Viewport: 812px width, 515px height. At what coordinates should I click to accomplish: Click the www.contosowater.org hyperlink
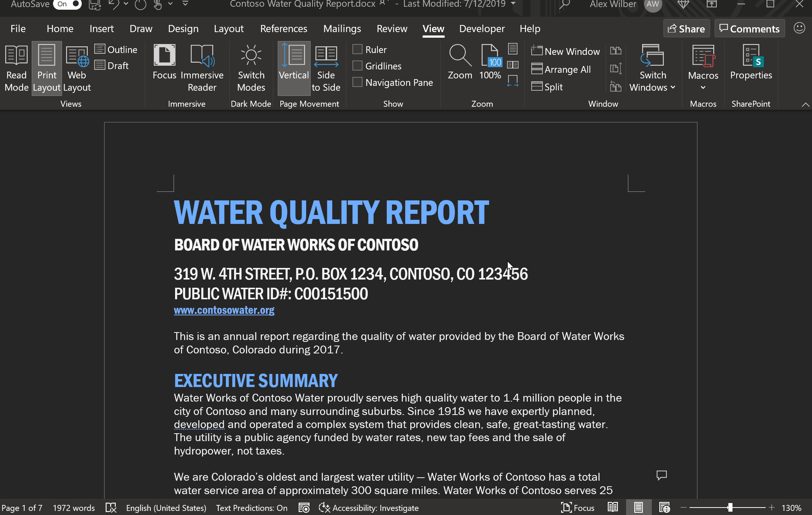pos(224,310)
